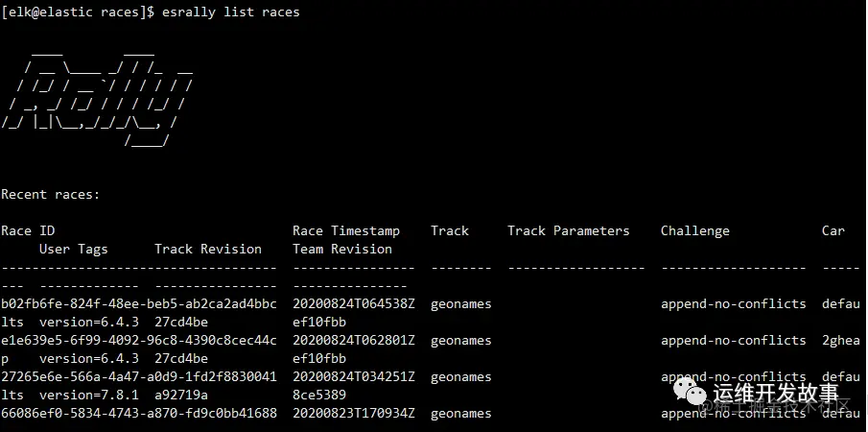Click timestamp 20200824T034251Z

pos(354,376)
